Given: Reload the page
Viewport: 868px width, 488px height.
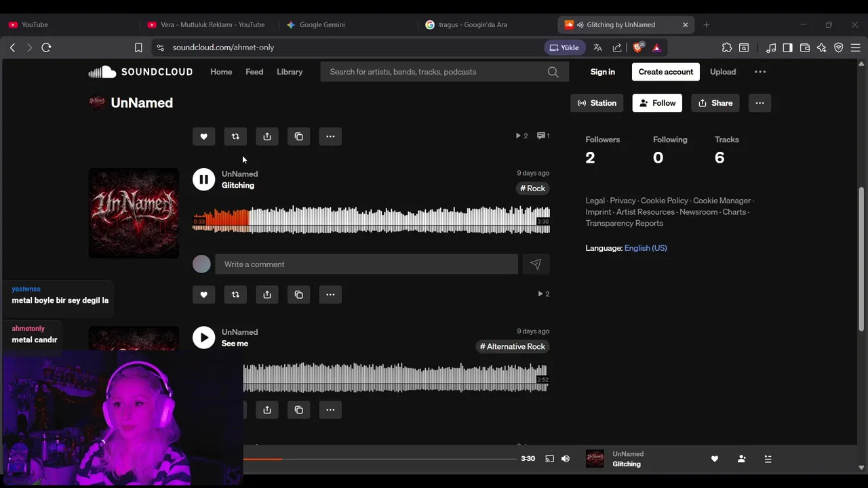Looking at the screenshot, I should point(46,47).
